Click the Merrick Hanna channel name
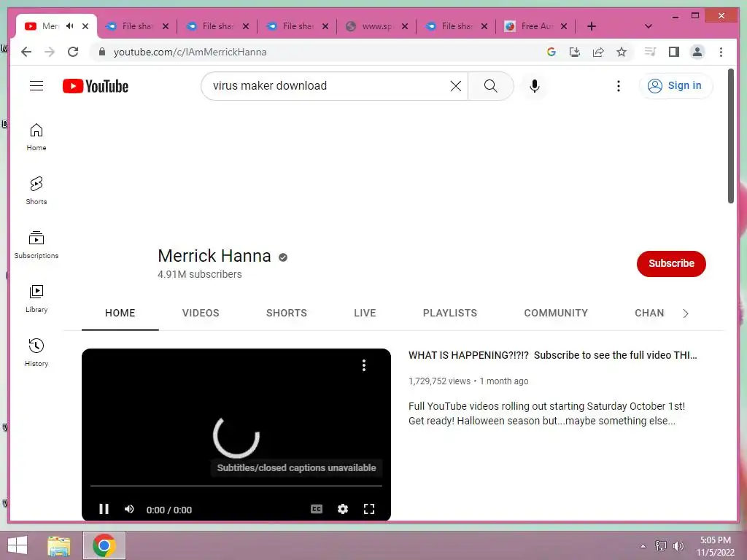The height and width of the screenshot is (560, 747). click(x=214, y=256)
